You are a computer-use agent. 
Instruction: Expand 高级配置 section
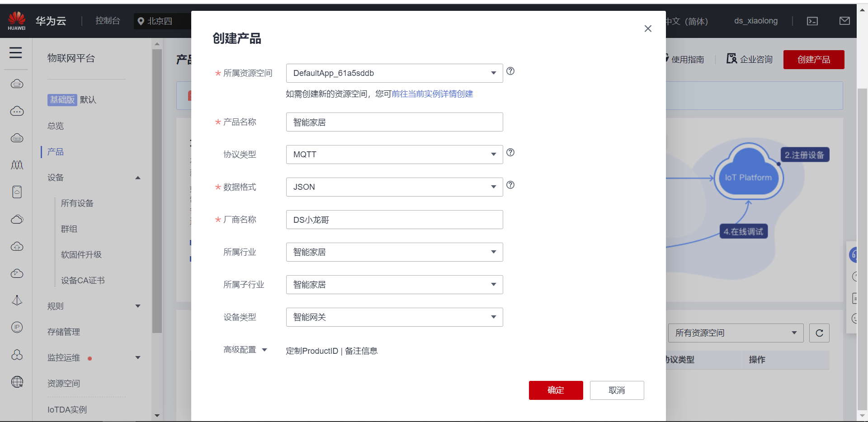click(245, 350)
